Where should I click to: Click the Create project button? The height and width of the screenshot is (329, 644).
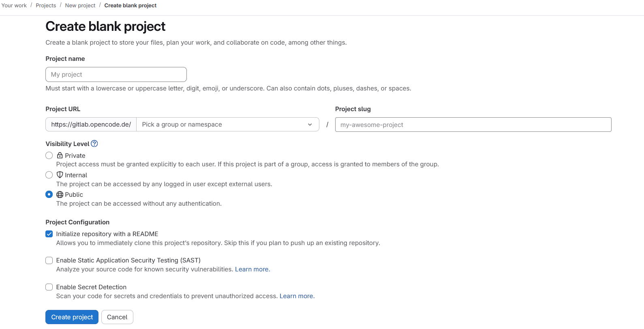[x=72, y=317]
